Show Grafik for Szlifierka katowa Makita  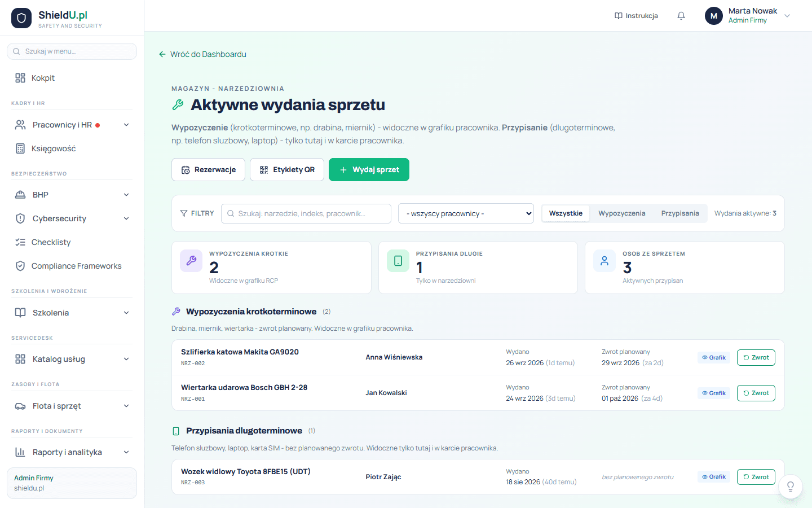click(714, 357)
